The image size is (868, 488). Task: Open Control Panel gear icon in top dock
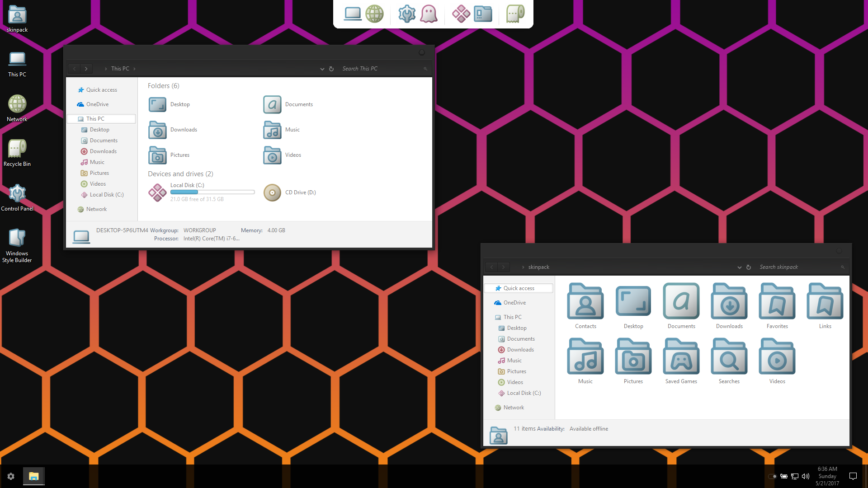(x=406, y=14)
